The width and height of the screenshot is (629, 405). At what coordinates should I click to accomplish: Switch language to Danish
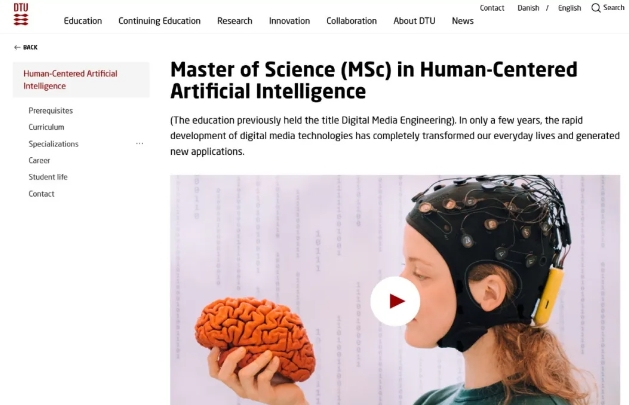pyautogui.click(x=528, y=8)
